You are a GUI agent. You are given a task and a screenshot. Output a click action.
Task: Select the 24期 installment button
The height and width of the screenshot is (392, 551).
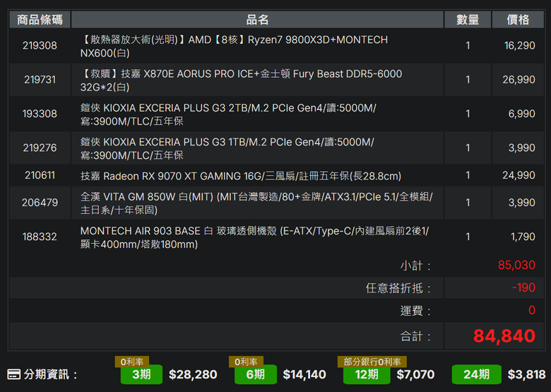(x=476, y=374)
